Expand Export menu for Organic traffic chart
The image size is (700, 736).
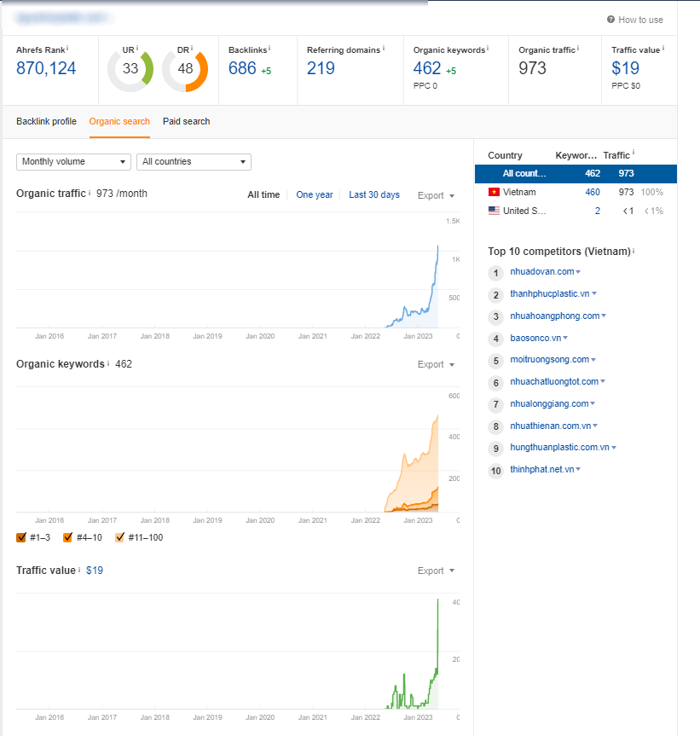point(436,195)
